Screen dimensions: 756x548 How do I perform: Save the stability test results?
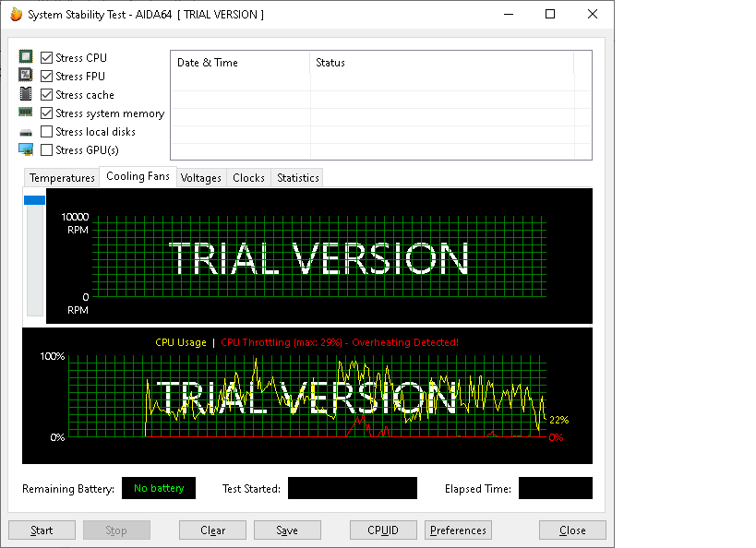pyautogui.click(x=287, y=530)
